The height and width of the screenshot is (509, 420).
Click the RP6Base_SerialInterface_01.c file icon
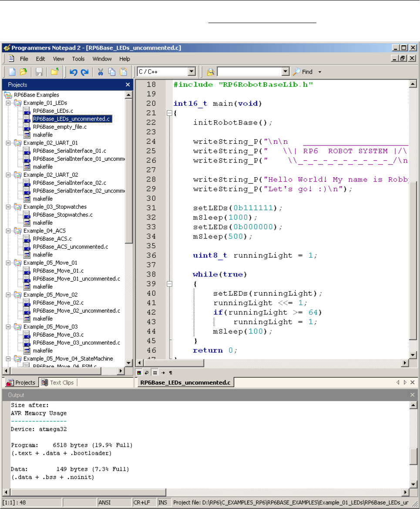(x=27, y=151)
